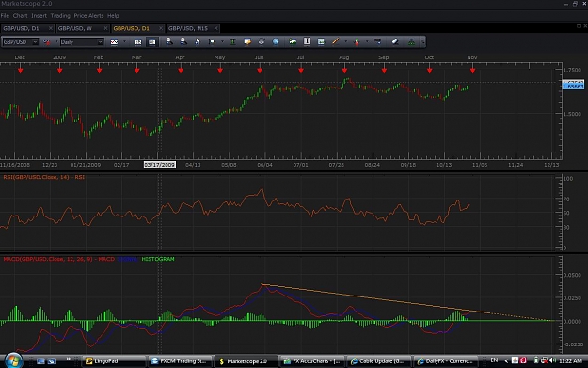Expand the pencil line tool dropdown arrow
Image resolution: width=588 pixels, height=368 pixels.
tap(346, 42)
